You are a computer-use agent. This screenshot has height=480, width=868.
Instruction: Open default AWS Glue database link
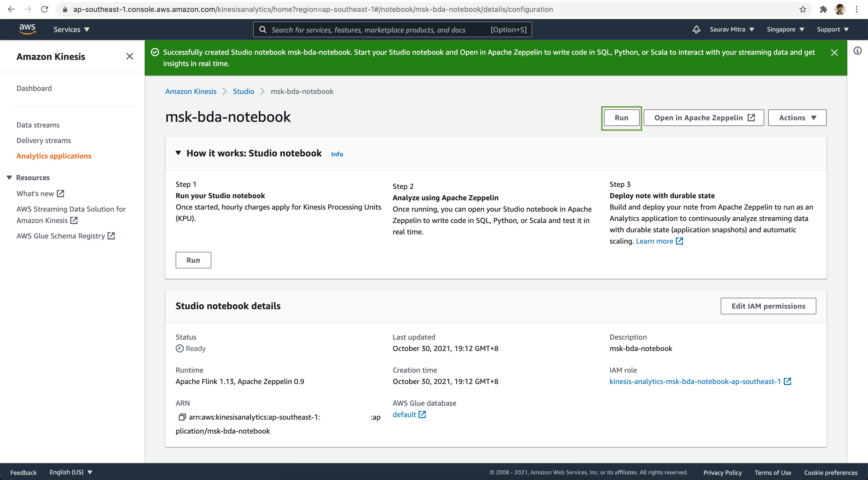coord(404,414)
